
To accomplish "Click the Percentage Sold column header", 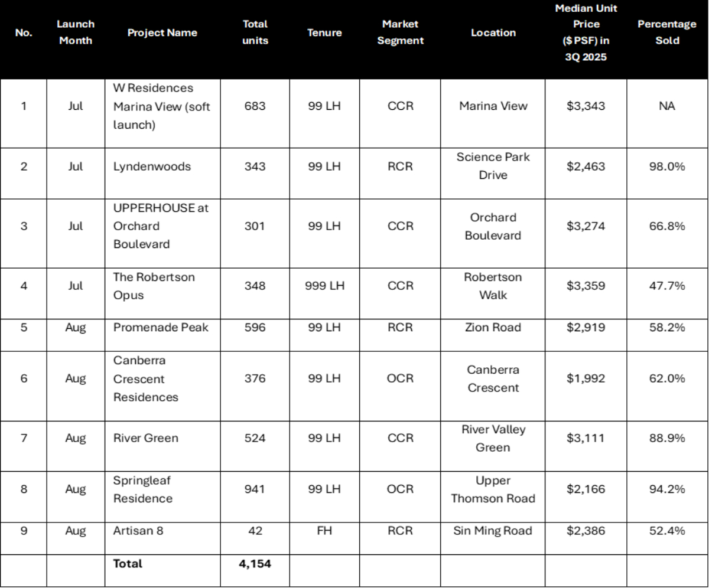I will [x=667, y=32].
